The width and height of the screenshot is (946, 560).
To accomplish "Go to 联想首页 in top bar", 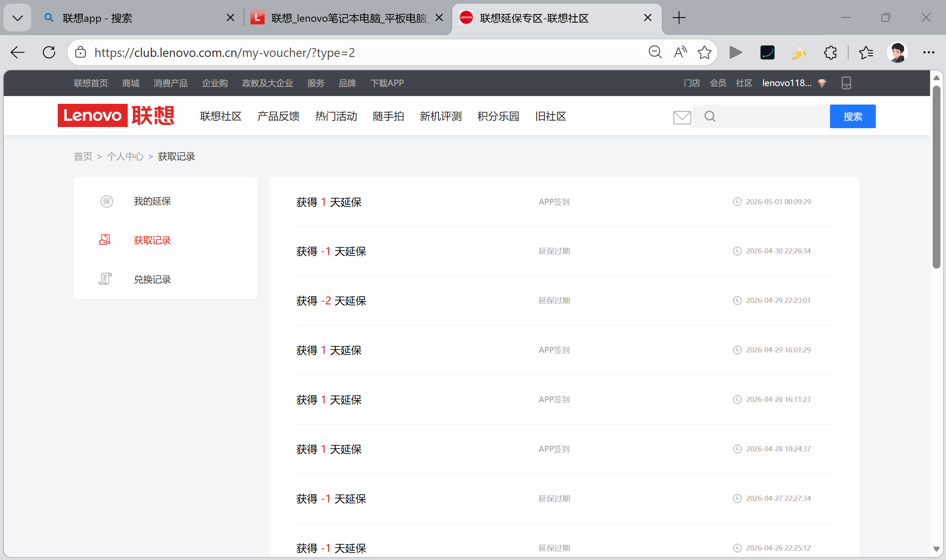I will 91,83.
